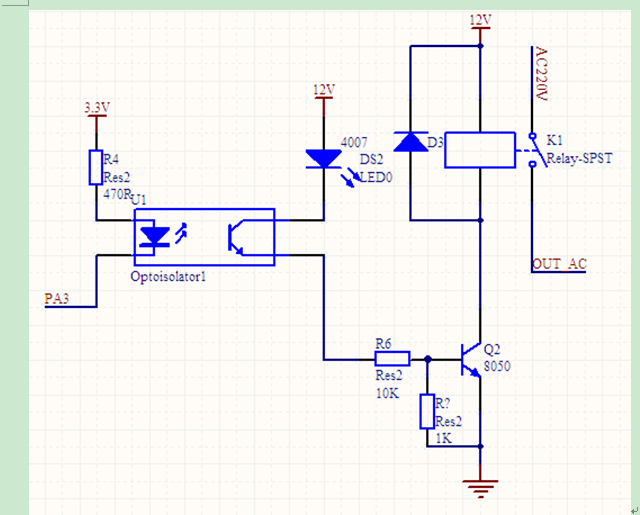The height and width of the screenshot is (515, 640).
Task: Click the Q2 8050 transistor symbol
Action: [471, 360]
